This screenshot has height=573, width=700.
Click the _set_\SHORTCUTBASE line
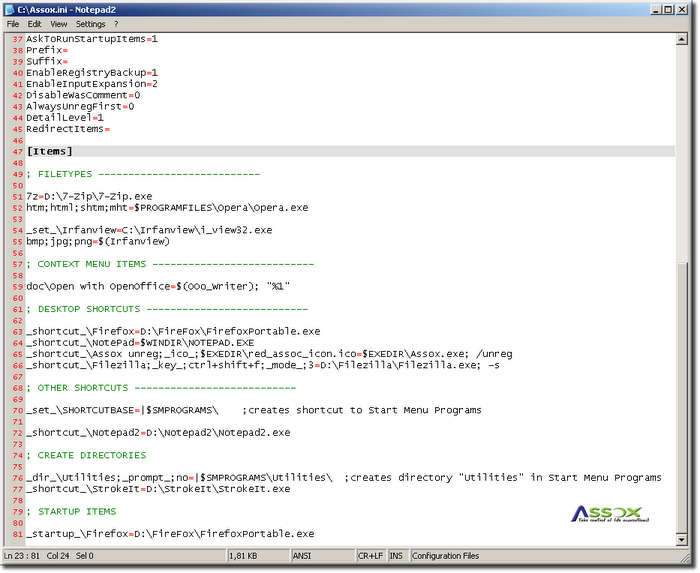coord(254,410)
